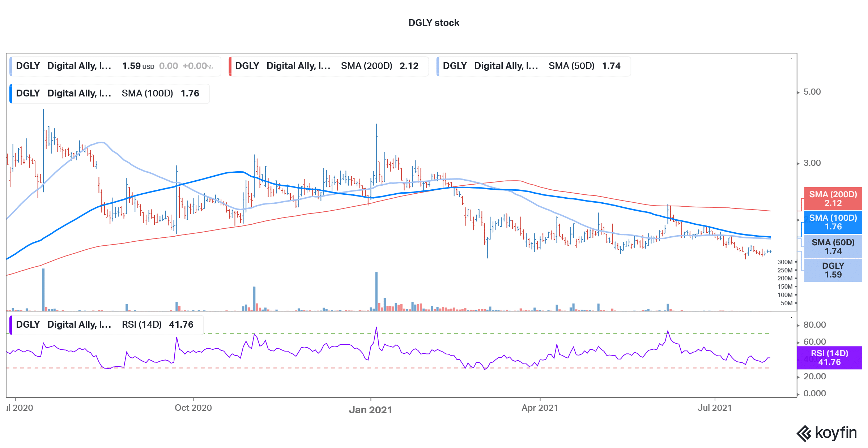Click the 60.00 RSI axis value
The width and height of the screenshot is (868, 448).
point(814,342)
